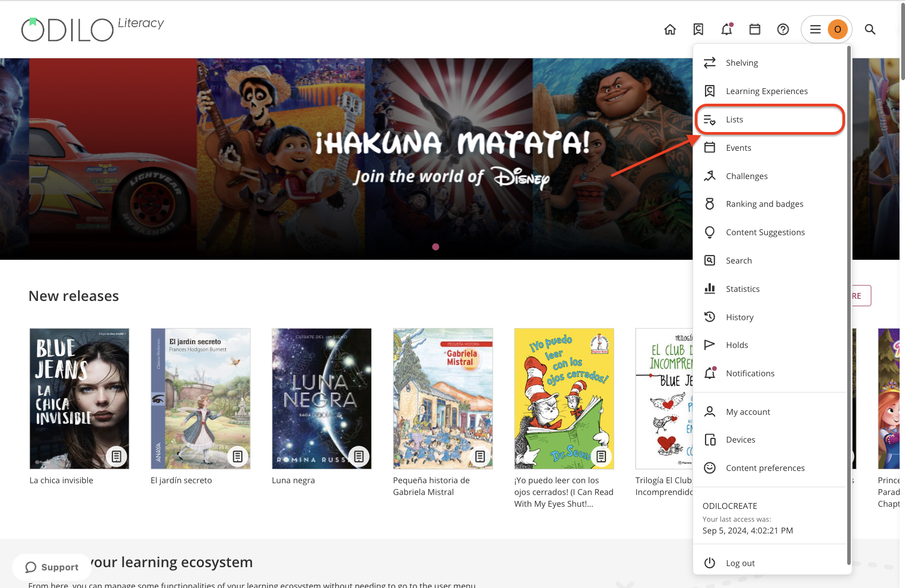Open learning experiences icon in top bar
Viewport: 905px width, 588px height.
(699, 29)
